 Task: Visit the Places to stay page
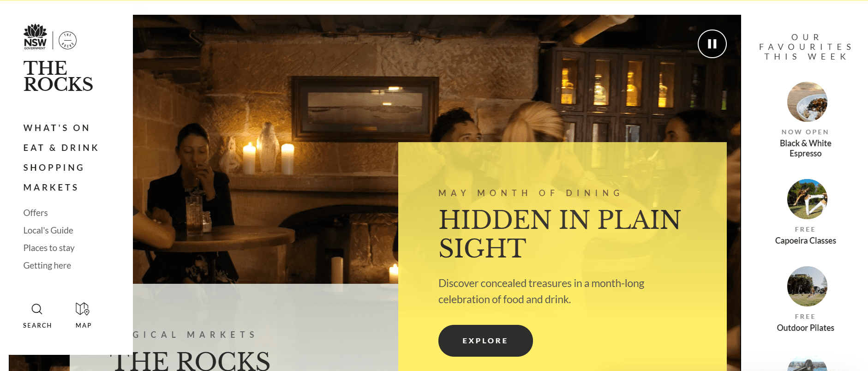pyautogui.click(x=49, y=248)
